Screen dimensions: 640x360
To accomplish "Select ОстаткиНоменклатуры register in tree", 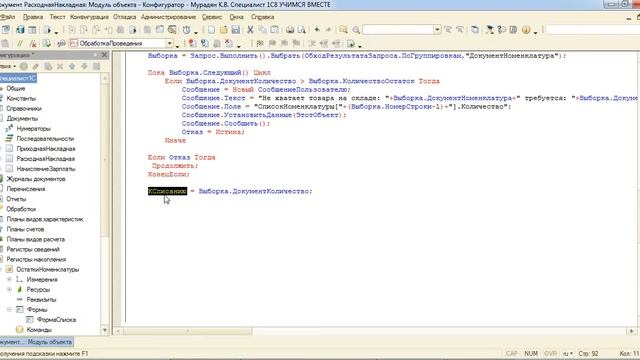I will [47, 269].
